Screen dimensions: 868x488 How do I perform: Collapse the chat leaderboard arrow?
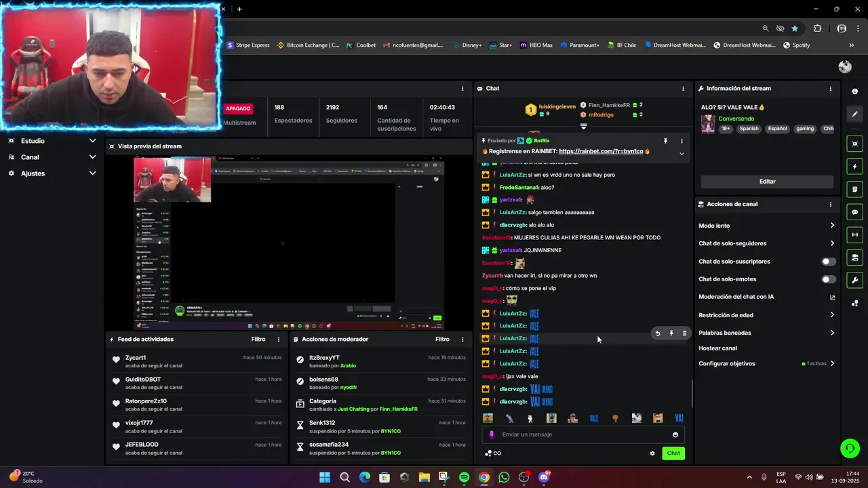583,127
